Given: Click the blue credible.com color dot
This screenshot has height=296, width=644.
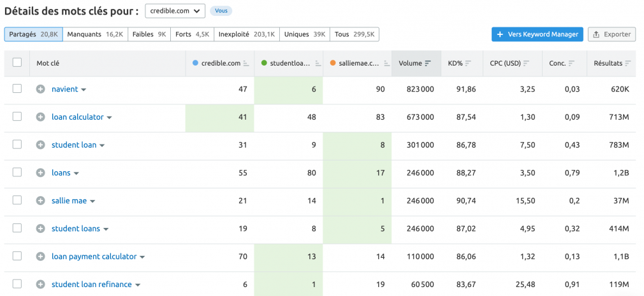Looking at the screenshot, I should [x=195, y=63].
